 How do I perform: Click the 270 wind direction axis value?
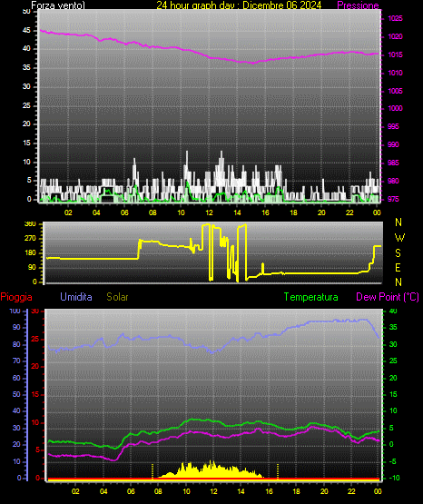pos(30,239)
